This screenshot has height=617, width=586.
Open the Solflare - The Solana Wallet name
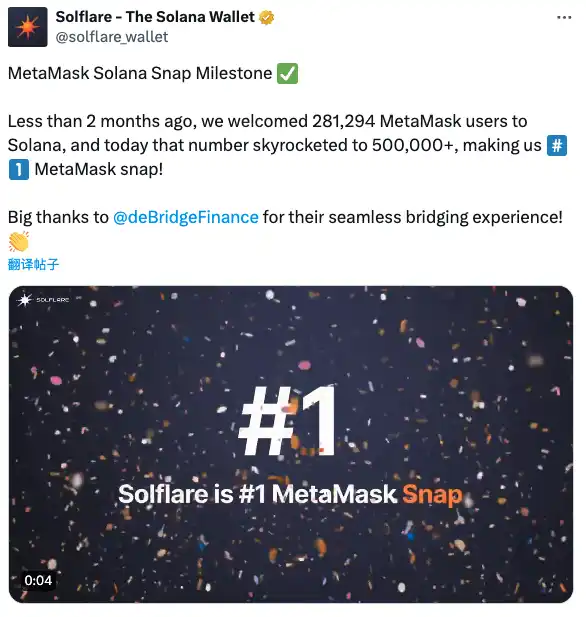coord(155,17)
